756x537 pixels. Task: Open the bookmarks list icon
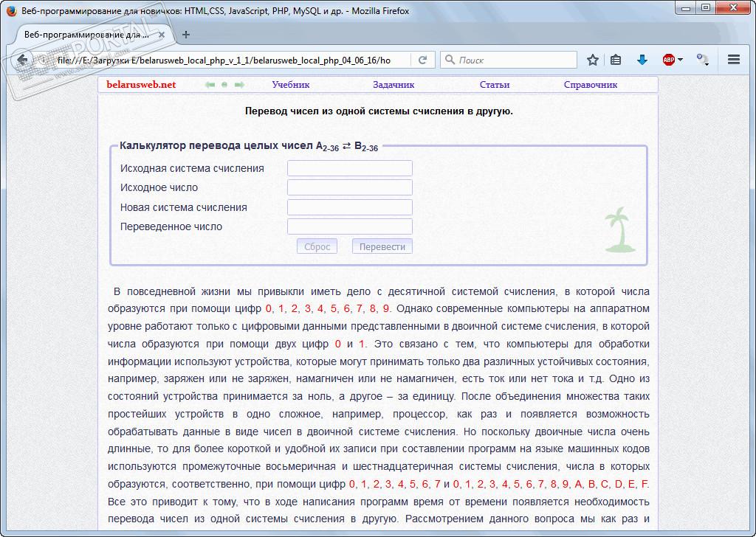point(616,60)
